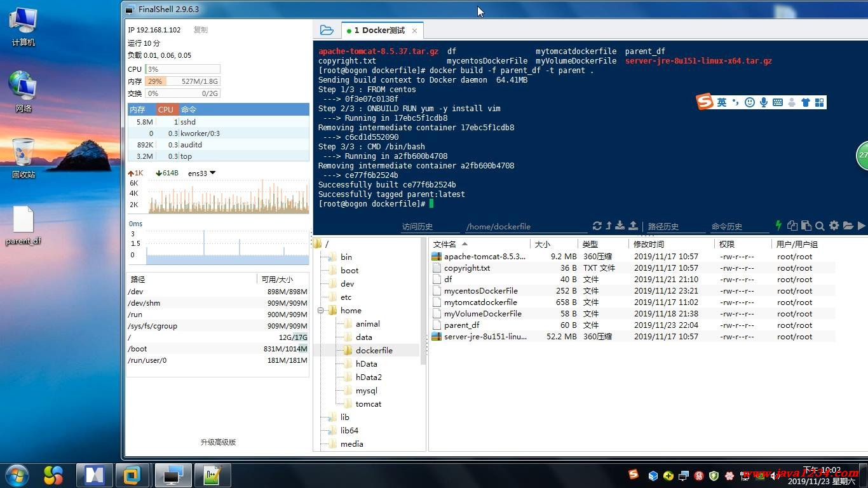868x488 pixels.
Task: Click the 访问历史 field
Action: (x=430, y=226)
